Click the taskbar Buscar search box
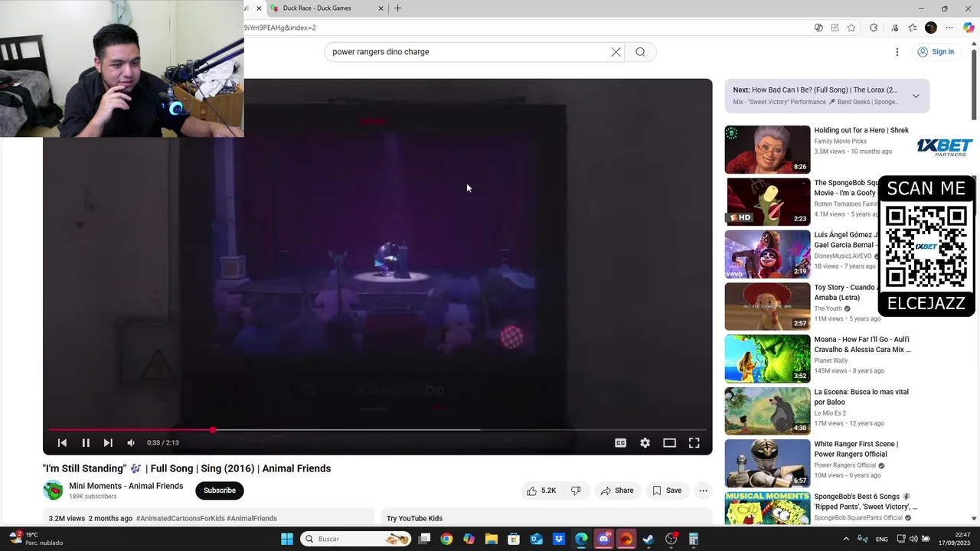This screenshot has height=551, width=980. [x=356, y=539]
